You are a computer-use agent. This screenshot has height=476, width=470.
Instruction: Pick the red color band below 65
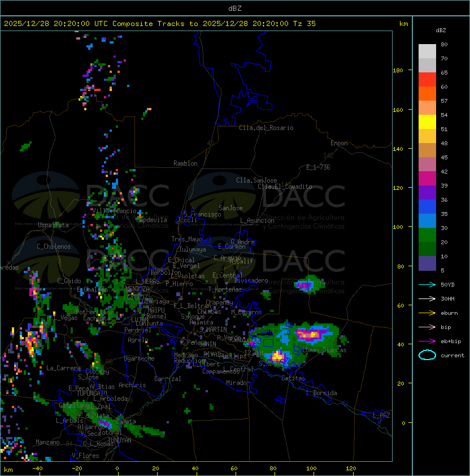tap(427, 79)
